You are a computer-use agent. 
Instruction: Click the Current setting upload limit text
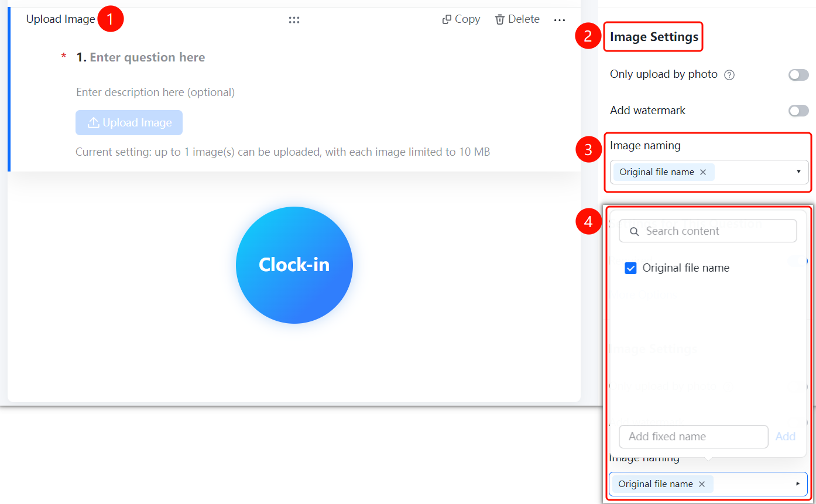[x=283, y=152]
